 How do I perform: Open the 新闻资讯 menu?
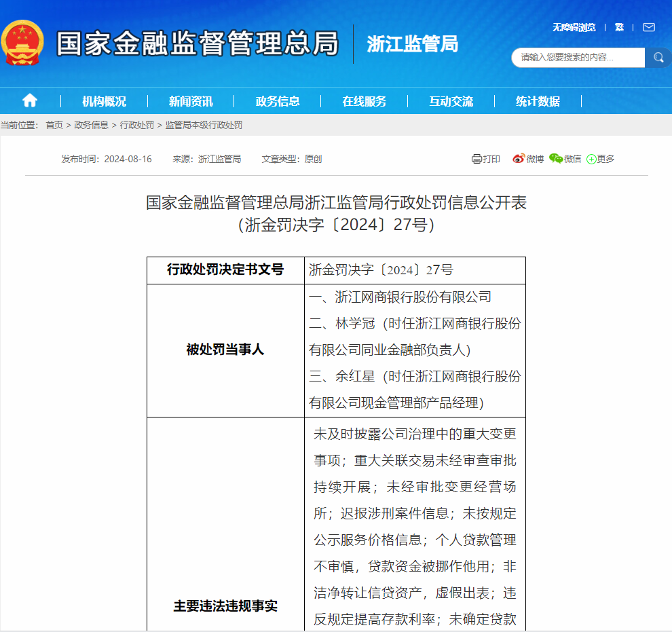(x=191, y=101)
